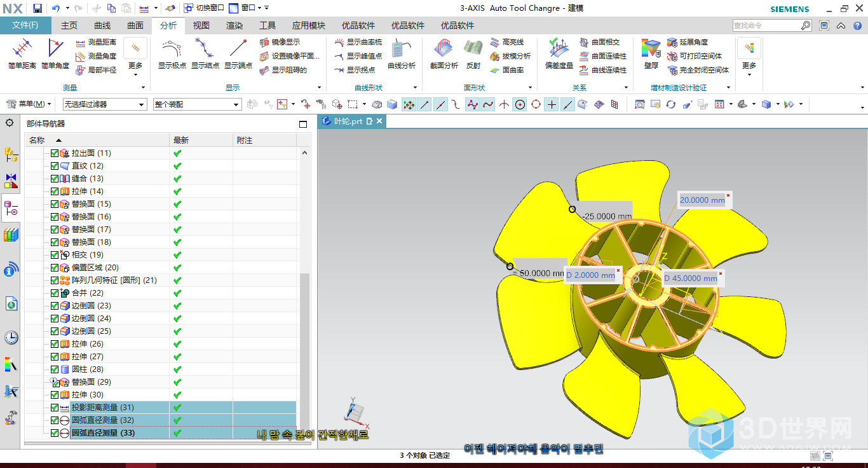The width and height of the screenshot is (868, 468).
Task: Click the Simple Angle (简单角度) tool
Action: tap(55, 54)
